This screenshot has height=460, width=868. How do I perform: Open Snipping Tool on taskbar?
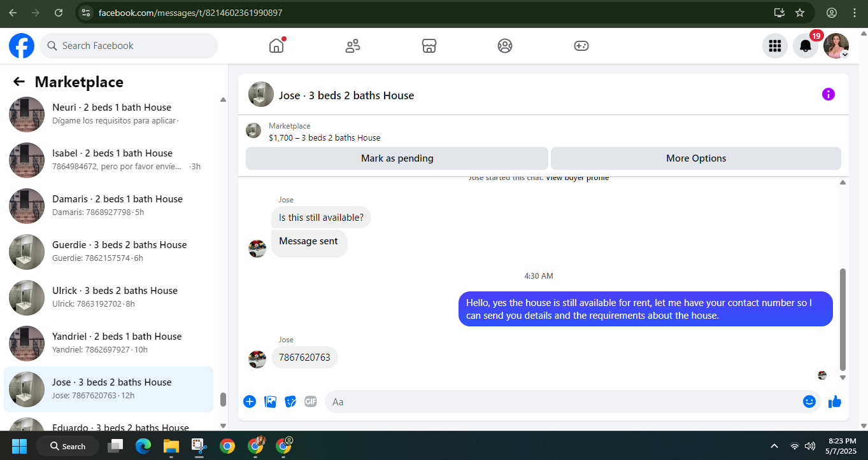(x=199, y=446)
